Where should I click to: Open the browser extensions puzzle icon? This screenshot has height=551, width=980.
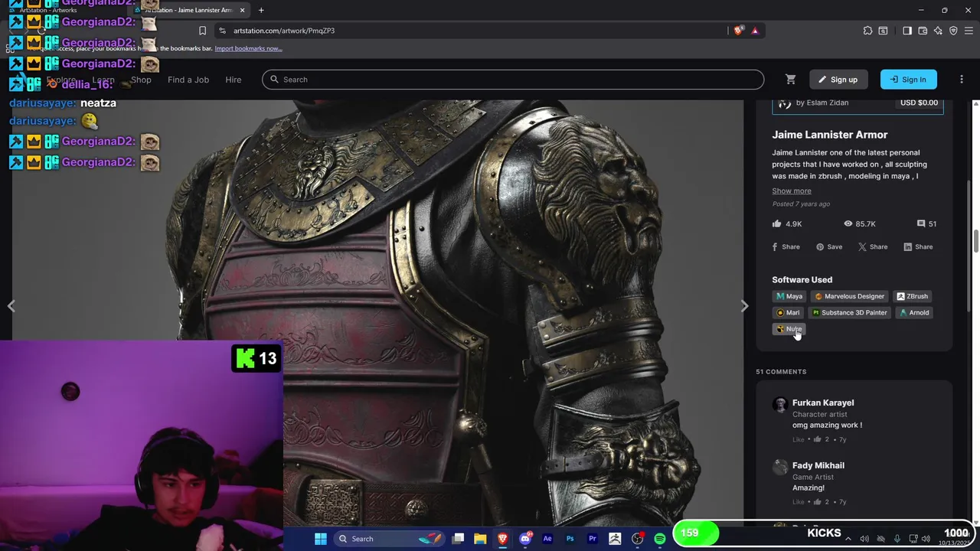click(x=867, y=31)
